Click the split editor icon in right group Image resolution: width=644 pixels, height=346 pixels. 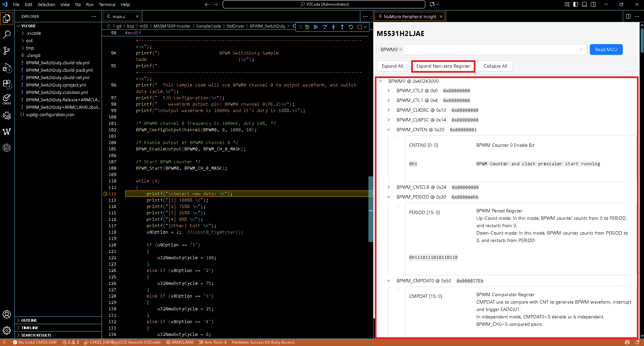628,16
